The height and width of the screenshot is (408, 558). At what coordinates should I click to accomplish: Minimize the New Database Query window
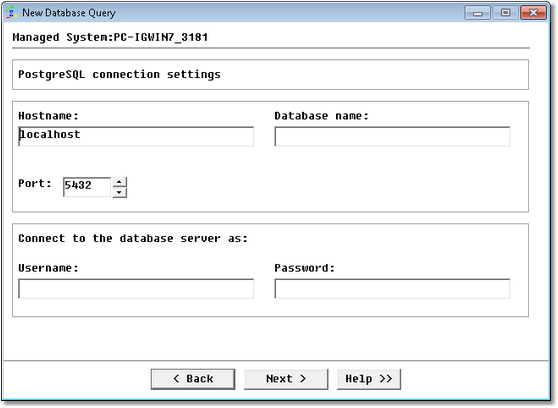point(478,13)
